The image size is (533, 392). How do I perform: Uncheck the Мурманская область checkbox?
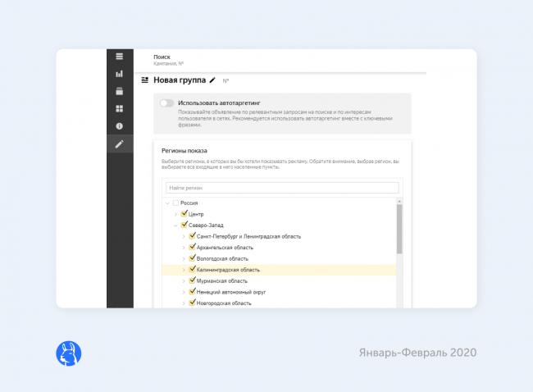[x=192, y=280]
